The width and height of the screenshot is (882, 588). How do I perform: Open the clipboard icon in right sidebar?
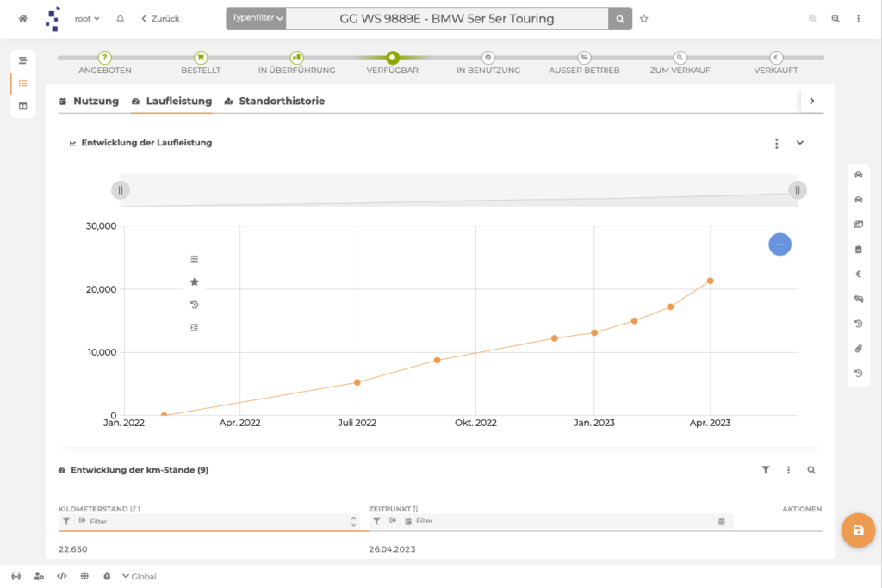pos(859,250)
